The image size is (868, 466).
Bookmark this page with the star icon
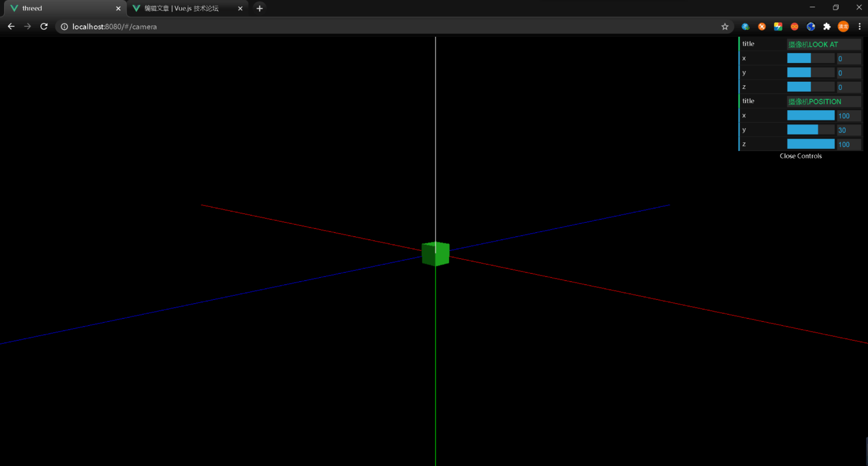point(725,26)
